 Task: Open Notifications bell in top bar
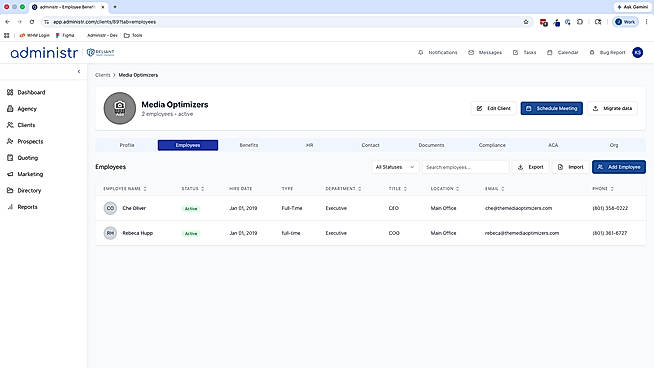point(420,53)
